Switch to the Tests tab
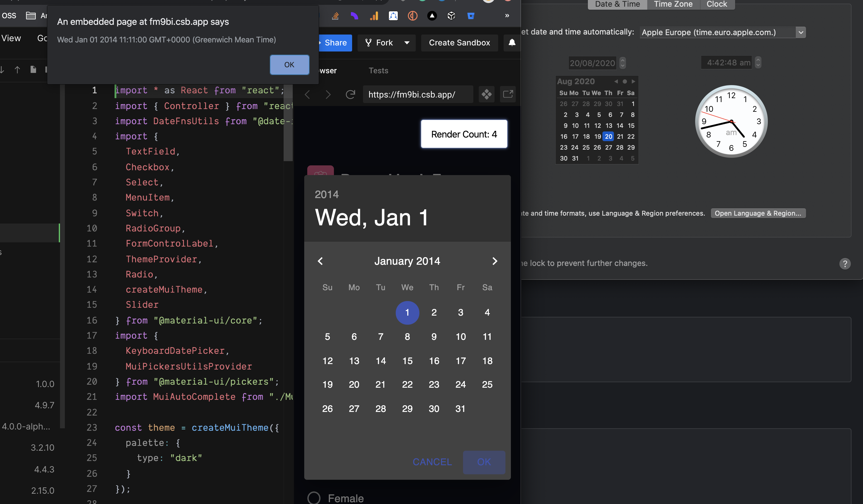The width and height of the screenshot is (863, 504). (378, 71)
